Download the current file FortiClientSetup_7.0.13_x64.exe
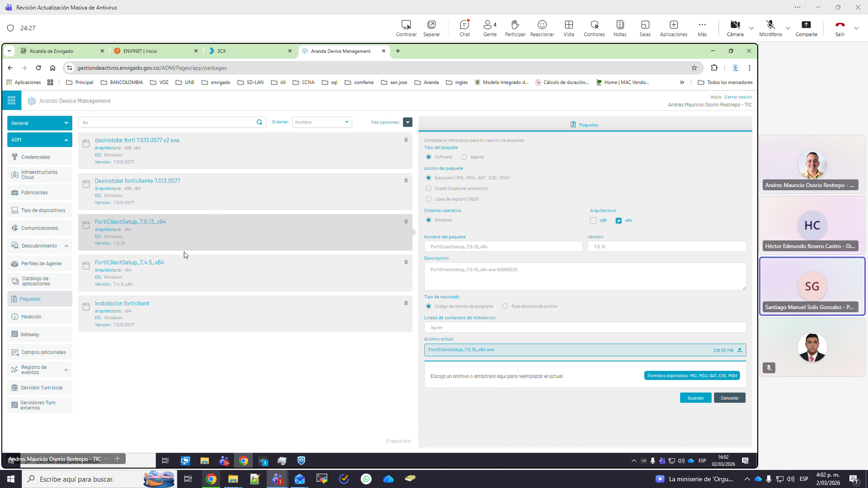 coord(740,350)
